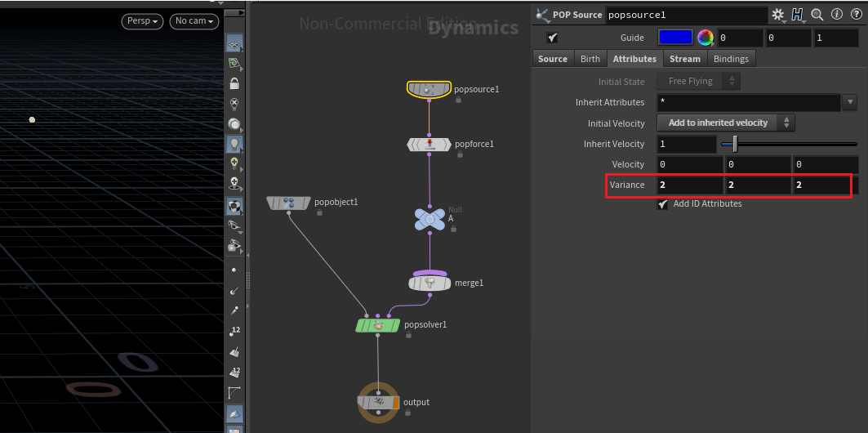Click the blue Guide color swatch

pyautogui.click(x=675, y=37)
